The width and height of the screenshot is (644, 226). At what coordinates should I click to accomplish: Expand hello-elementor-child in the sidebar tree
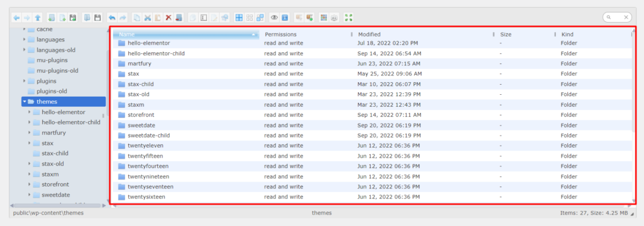tap(30, 122)
